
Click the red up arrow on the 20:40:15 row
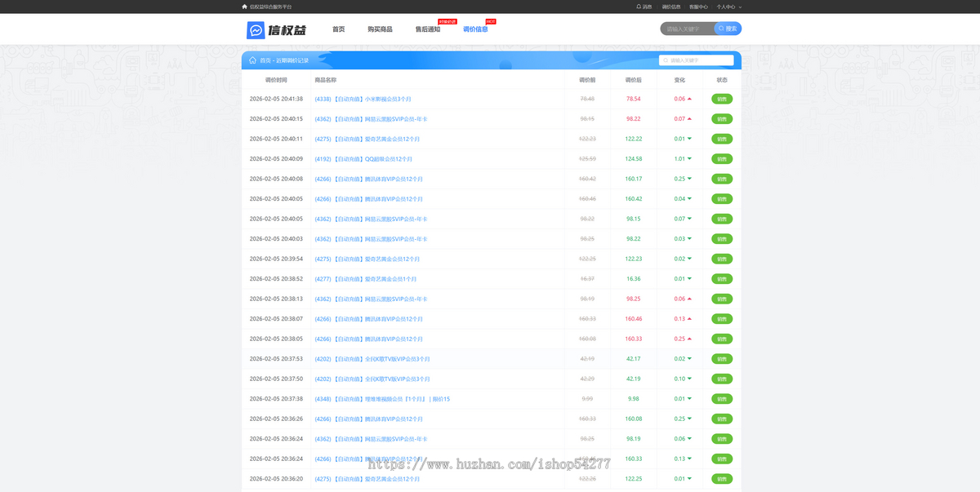pos(689,119)
